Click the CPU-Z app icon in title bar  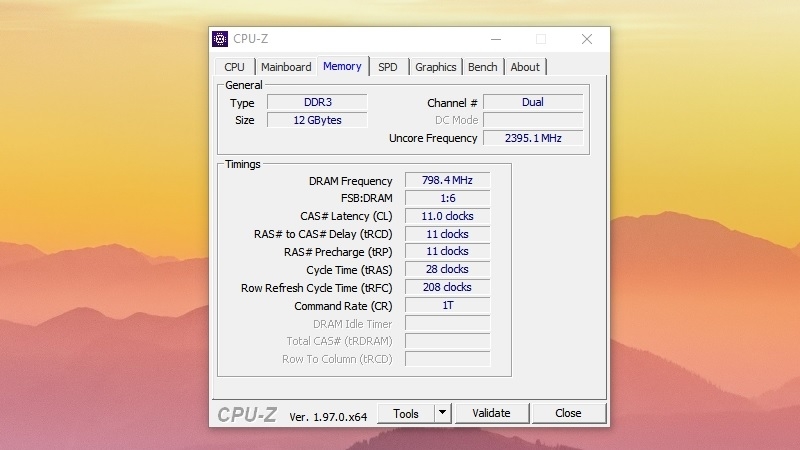[x=220, y=39]
